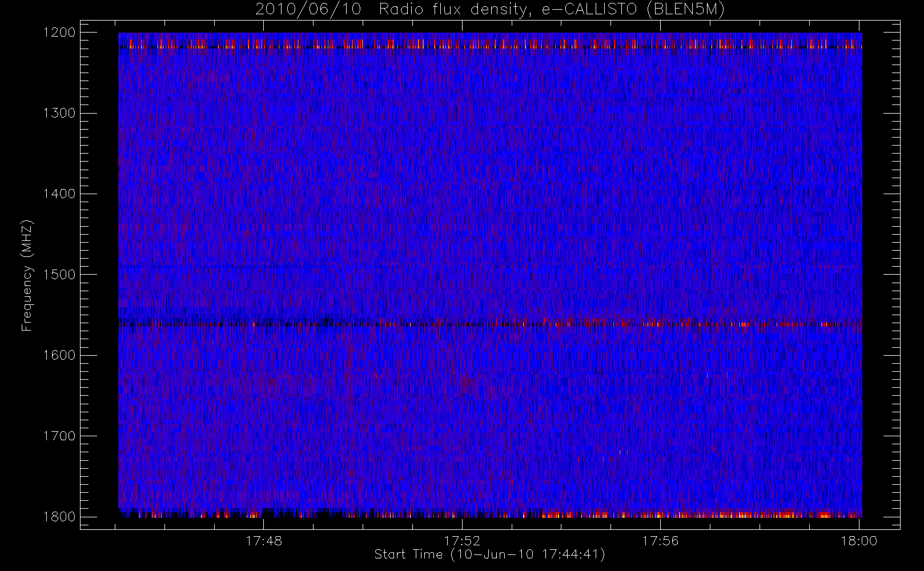Screen dimensions: 924x571
Task: Click the 17:56 time tick label
Action: pyautogui.click(x=661, y=541)
